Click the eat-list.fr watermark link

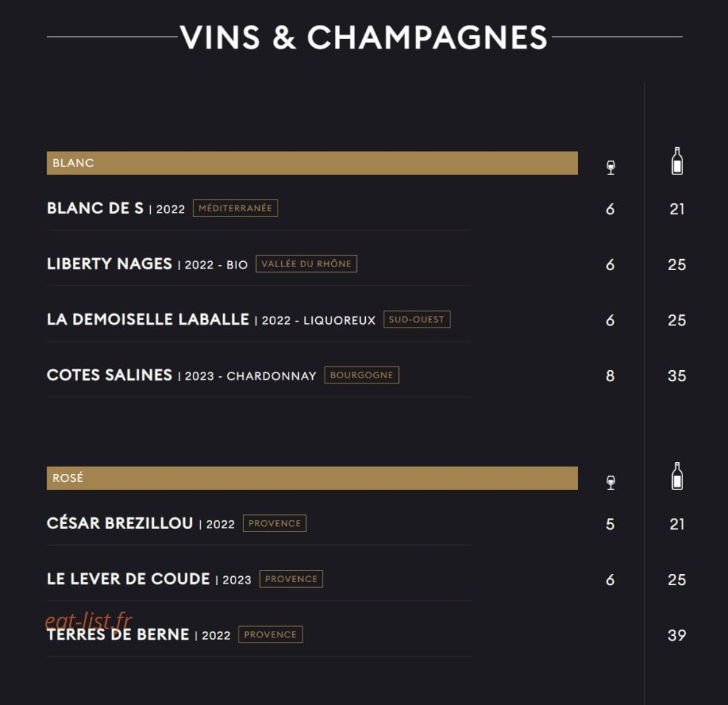[x=88, y=620]
